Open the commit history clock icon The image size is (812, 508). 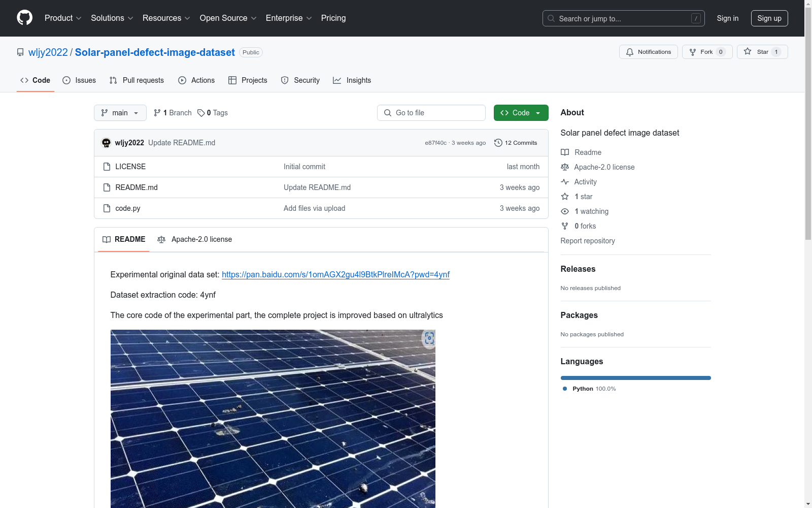498,143
